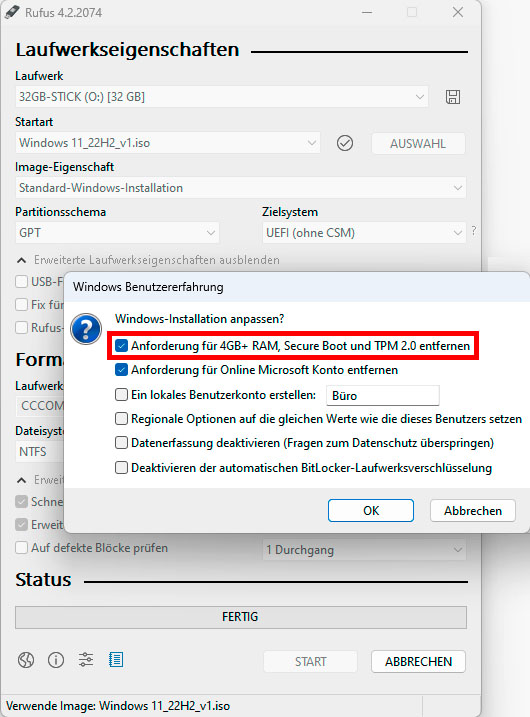Viewport: 530px width, 717px height.
Task: Click OK in the Windows Benutzererfahrung dialog
Action: tap(371, 511)
